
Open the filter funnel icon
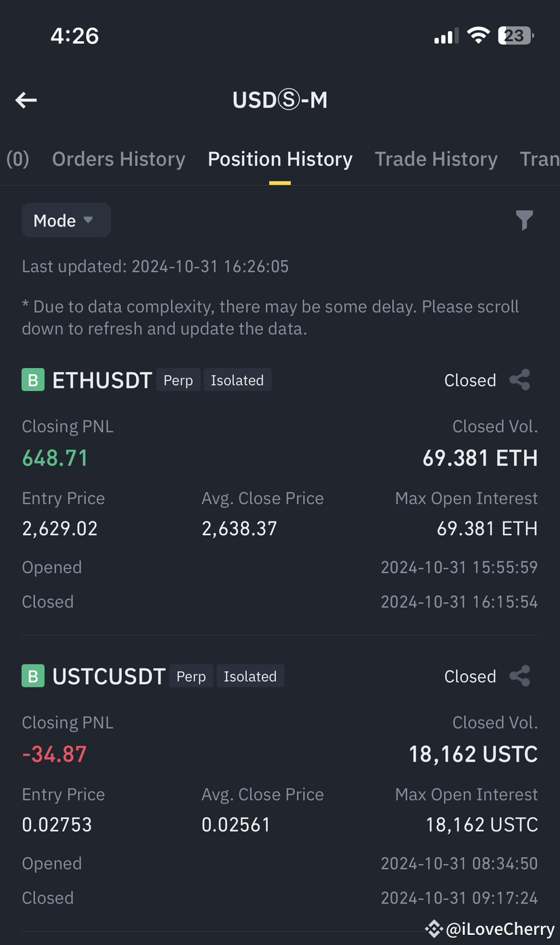(524, 220)
